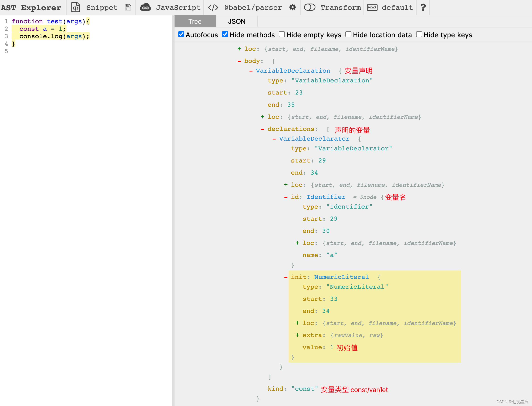Check Hide type keys checkbox
Image resolution: width=532 pixels, height=406 pixels.
click(419, 34)
